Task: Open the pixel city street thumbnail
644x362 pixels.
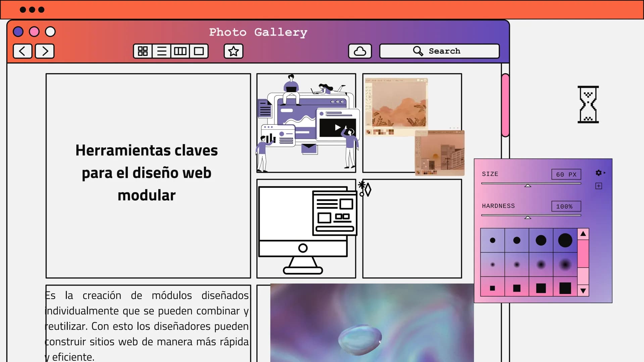Action: coord(440,153)
